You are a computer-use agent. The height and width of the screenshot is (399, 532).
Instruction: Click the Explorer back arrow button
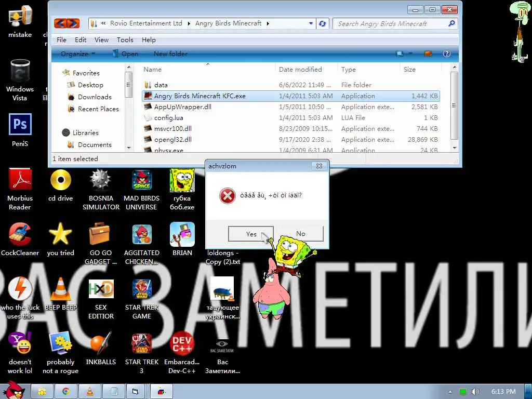click(x=60, y=23)
